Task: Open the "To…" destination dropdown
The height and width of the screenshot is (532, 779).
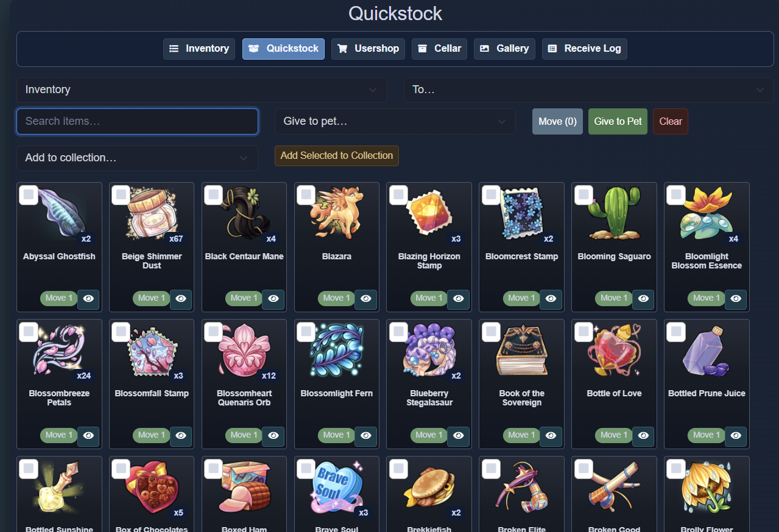Action: 588,90
